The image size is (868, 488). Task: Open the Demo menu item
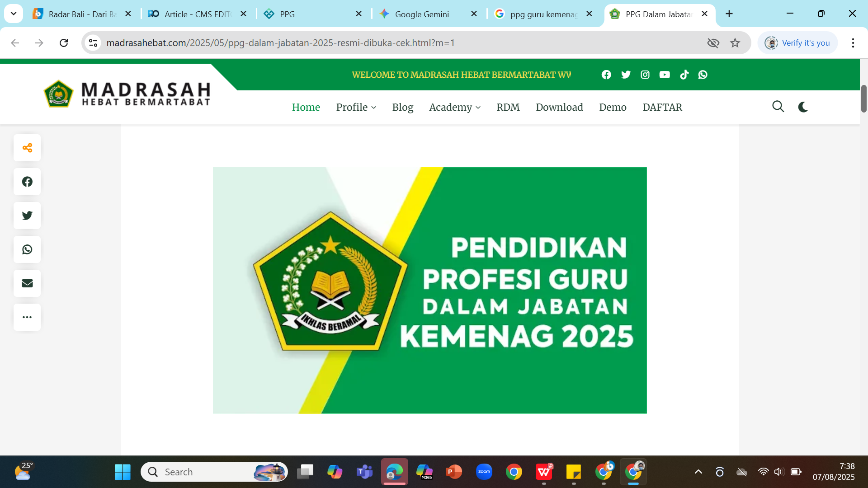(x=613, y=107)
